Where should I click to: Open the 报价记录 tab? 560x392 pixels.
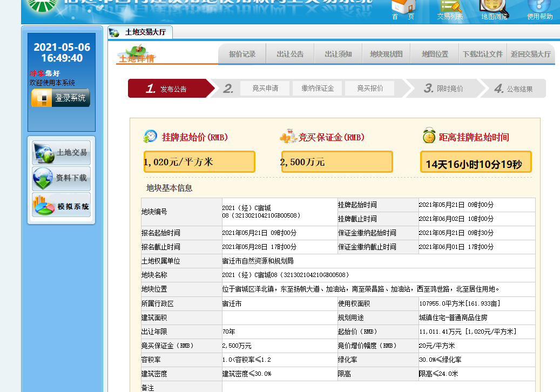(x=242, y=54)
